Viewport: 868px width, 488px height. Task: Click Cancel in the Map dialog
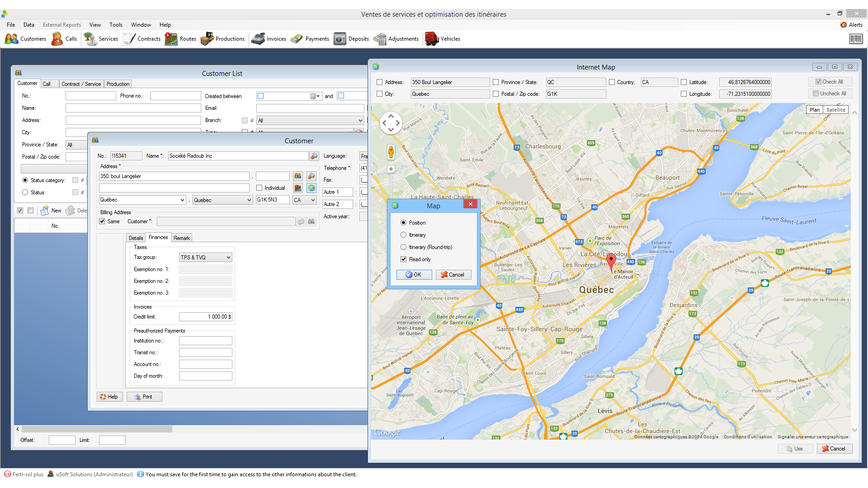[453, 275]
